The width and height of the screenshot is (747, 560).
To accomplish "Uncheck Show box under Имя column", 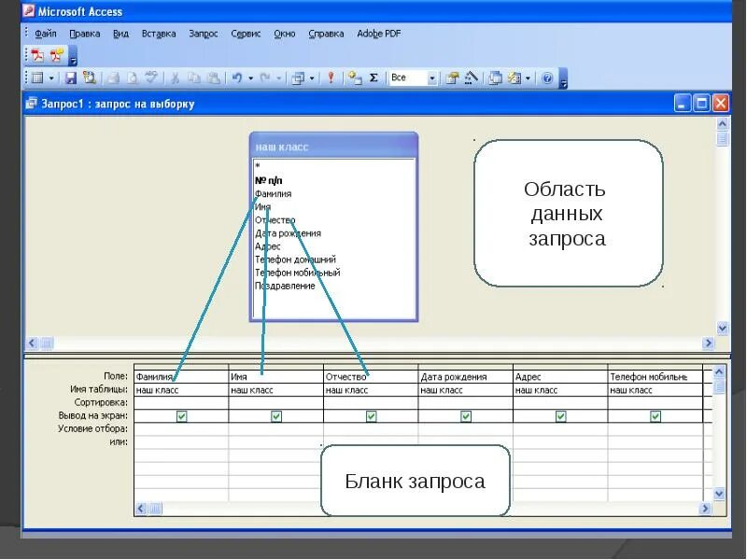I will tap(276, 416).
